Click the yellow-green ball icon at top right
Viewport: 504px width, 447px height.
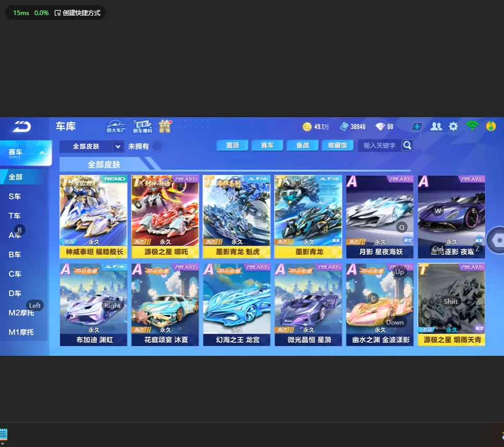point(491,126)
